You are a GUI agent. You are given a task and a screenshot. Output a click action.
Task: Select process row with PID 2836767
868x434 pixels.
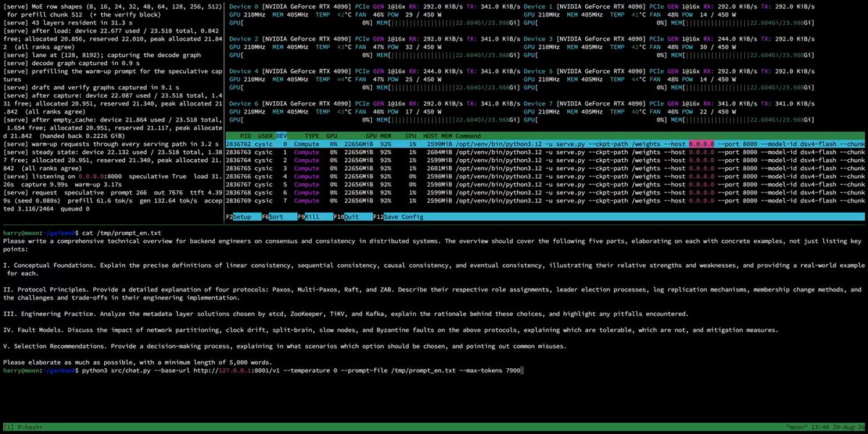(x=545, y=184)
